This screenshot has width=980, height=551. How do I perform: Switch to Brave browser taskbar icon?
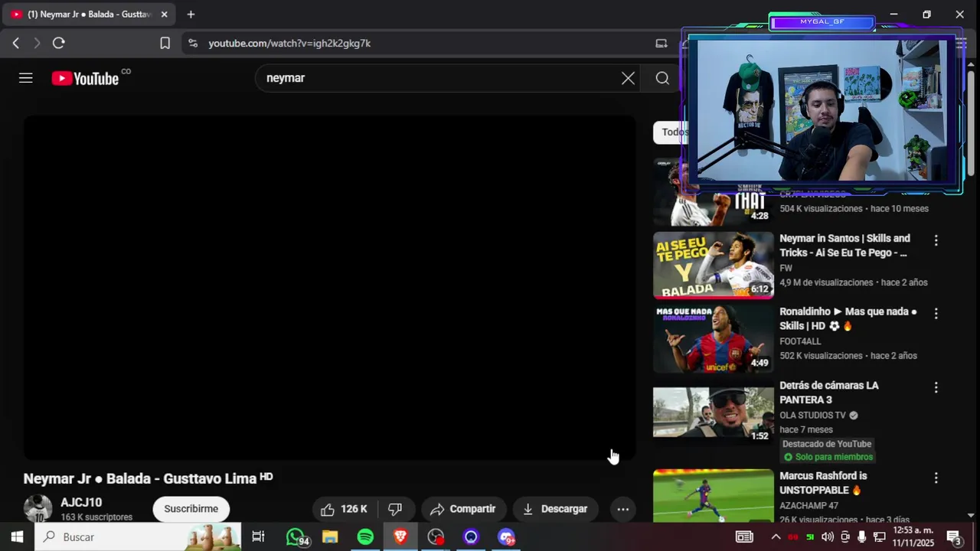click(400, 537)
